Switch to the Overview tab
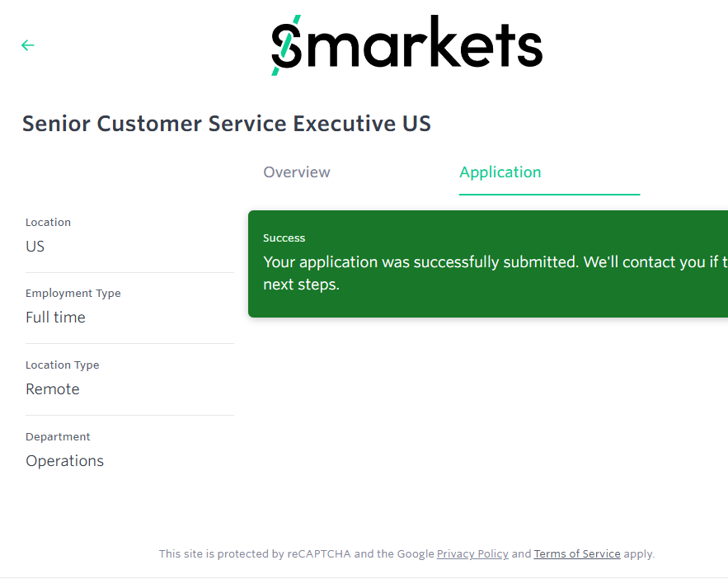 click(297, 172)
